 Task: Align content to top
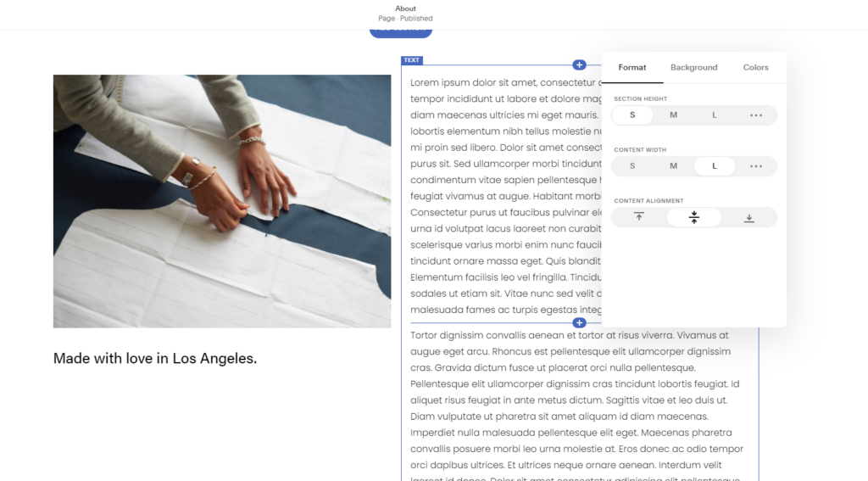click(x=639, y=217)
